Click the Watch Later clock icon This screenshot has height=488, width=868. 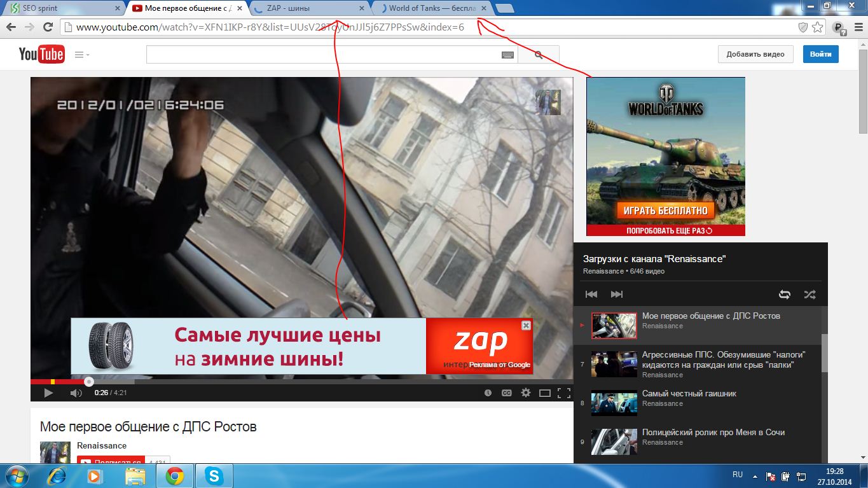[x=488, y=393]
